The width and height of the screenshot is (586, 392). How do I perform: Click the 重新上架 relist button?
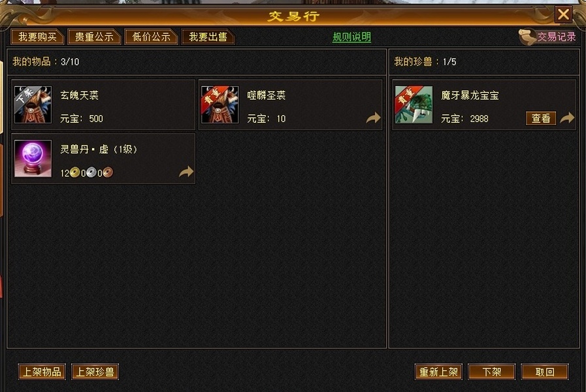[x=438, y=372]
